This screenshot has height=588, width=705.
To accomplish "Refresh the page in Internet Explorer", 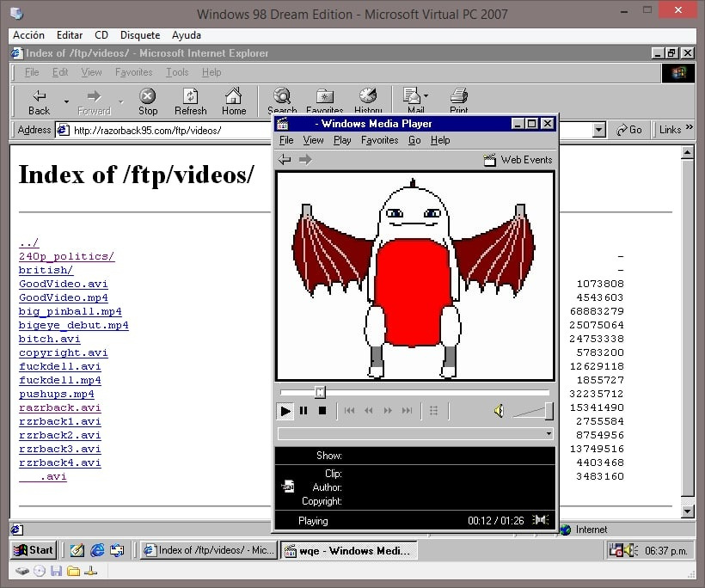I will click(191, 102).
